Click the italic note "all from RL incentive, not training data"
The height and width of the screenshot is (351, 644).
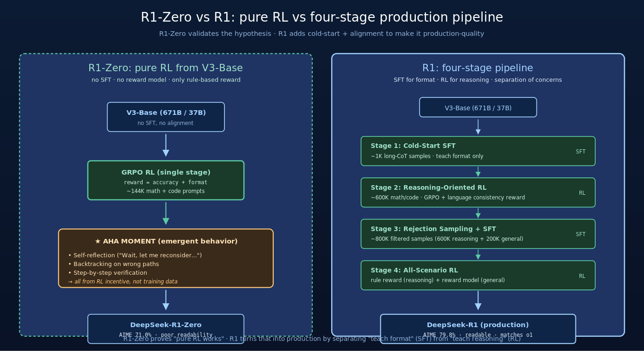click(x=126, y=282)
